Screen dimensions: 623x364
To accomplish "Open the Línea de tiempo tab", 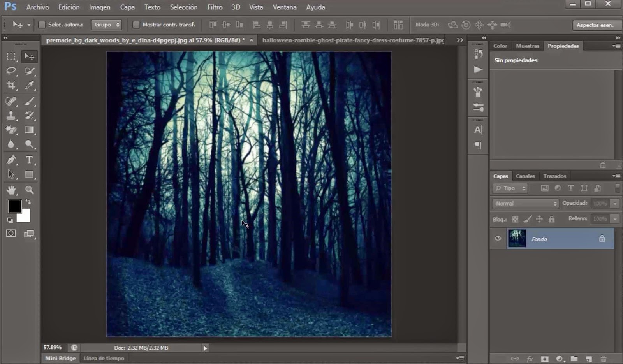I will (104, 358).
